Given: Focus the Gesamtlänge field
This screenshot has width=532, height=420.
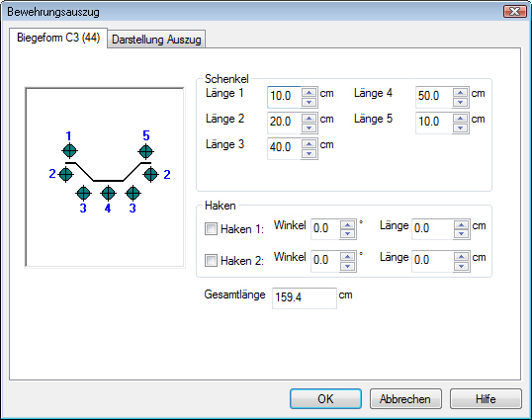Looking at the screenshot, I should coord(305,297).
